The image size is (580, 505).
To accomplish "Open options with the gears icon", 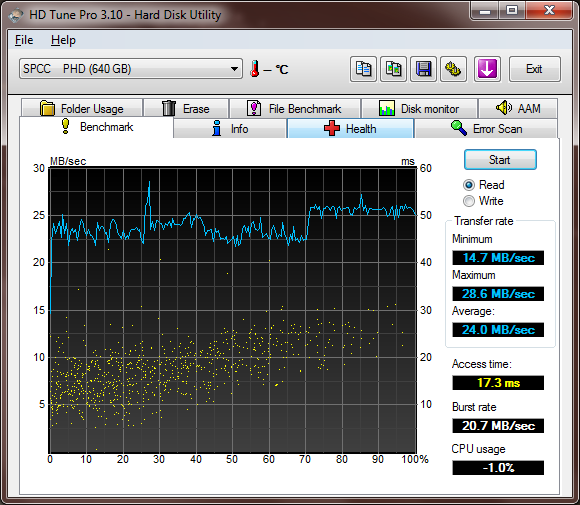I will [x=453, y=69].
